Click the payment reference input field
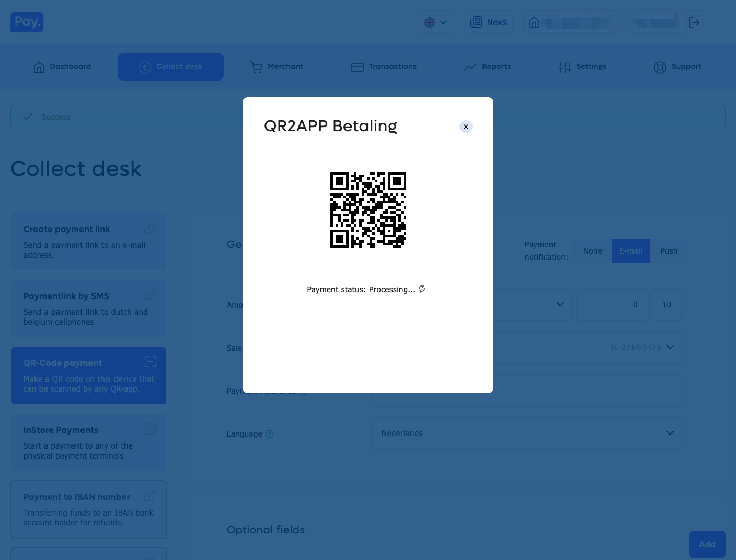 pyautogui.click(x=526, y=391)
